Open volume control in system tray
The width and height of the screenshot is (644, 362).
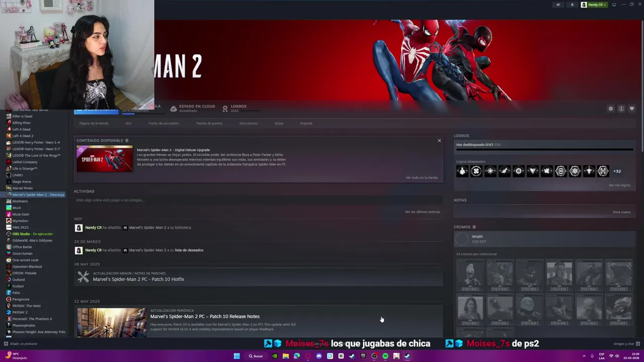[617, 356]
